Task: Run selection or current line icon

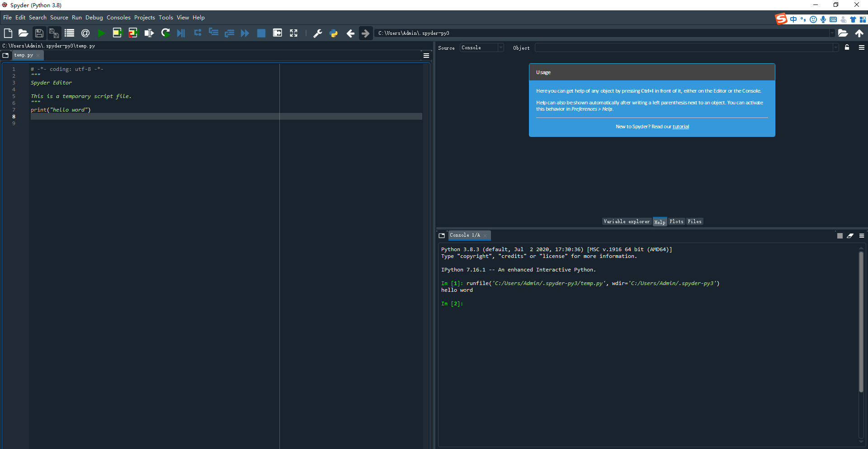Action: pos(149,33)
